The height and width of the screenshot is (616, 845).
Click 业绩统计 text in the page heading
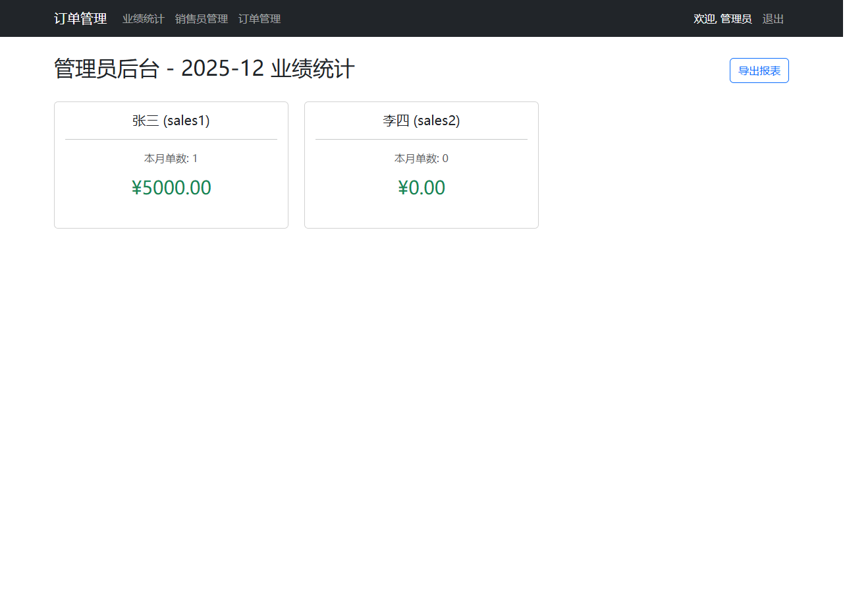click(x=313, y=69)
